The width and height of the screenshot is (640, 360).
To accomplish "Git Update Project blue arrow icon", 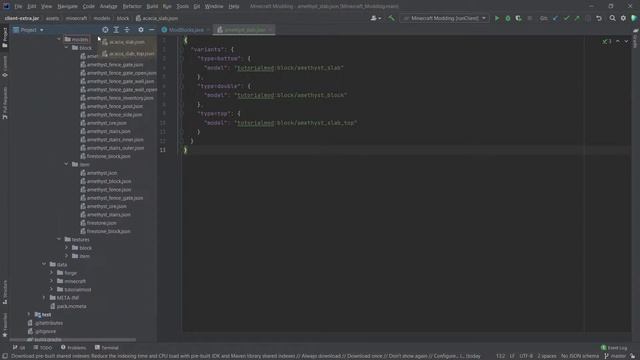I will [555, 18].
